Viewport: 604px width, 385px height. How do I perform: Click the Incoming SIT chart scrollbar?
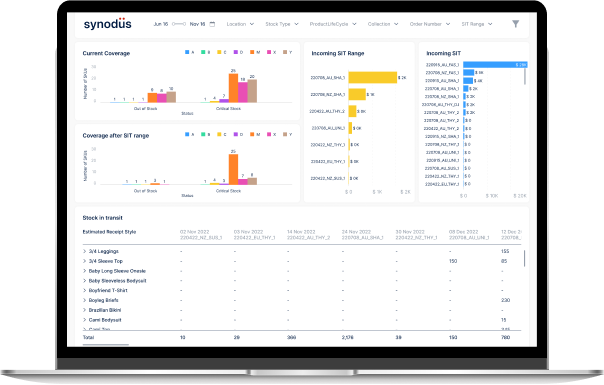(x=525, y=76)
